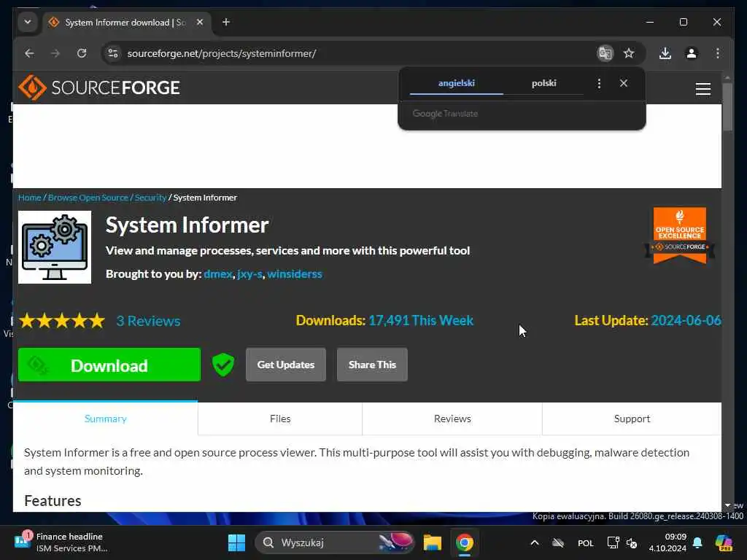747x560 pixels.
Task: Click the Google Translate icon in address bar
Action: click(x=605, y=53)
